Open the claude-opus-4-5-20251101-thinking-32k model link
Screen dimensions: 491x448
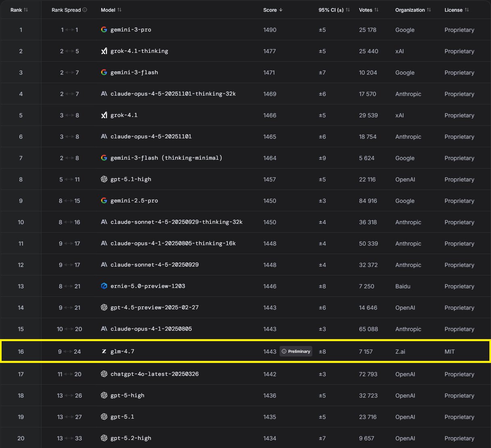(x=173, y=94)
